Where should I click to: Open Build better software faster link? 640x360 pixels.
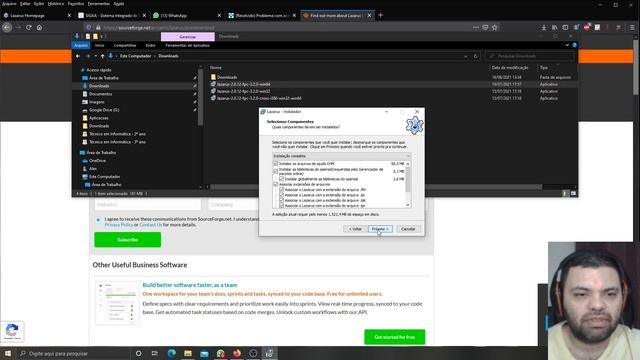tap(190, 285)
